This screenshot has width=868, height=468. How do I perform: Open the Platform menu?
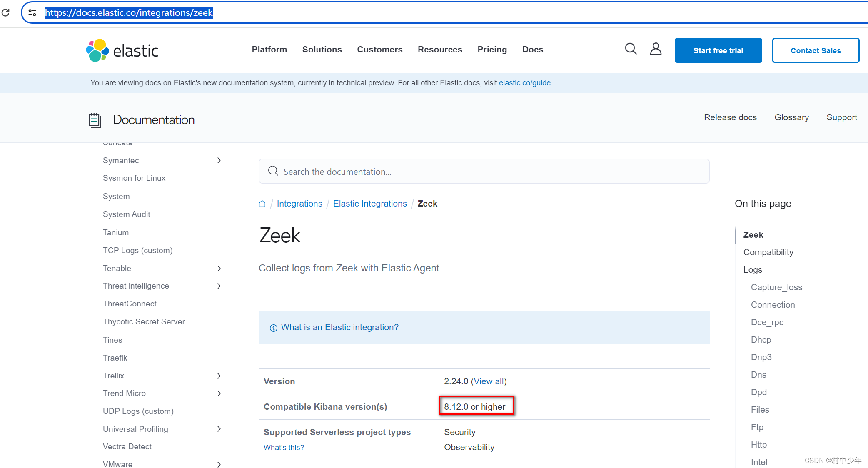pyautogui.click(x=269, y=50)
